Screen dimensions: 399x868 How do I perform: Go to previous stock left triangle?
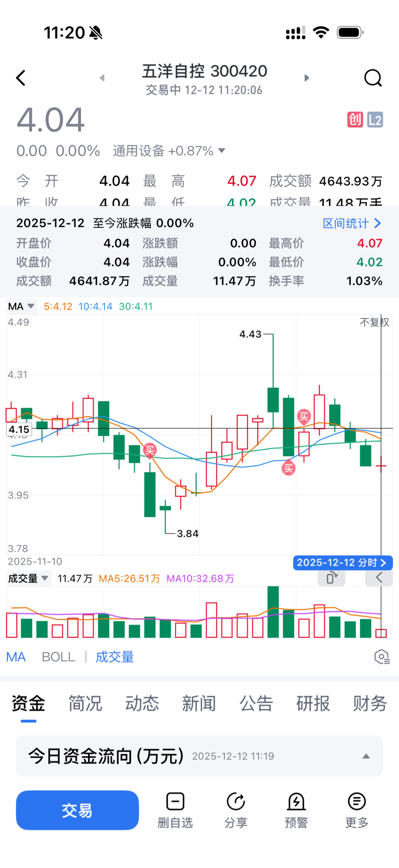click(x=102, y=78)
